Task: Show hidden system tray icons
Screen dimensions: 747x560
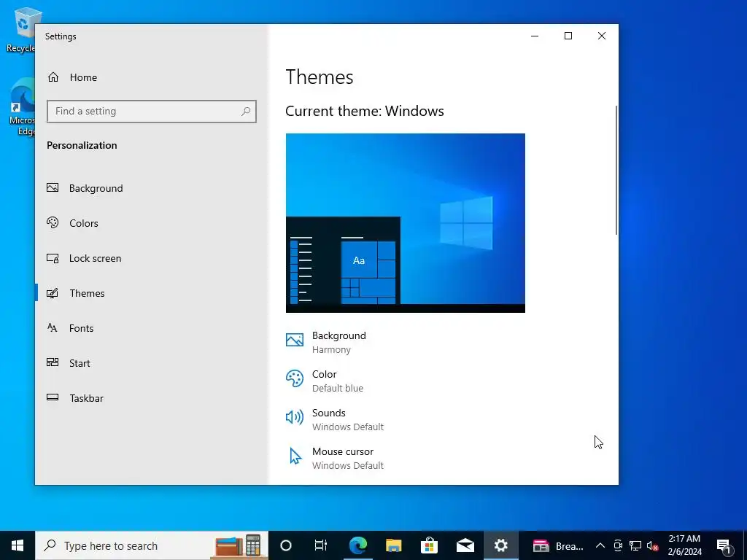Action: coord(600,545)
